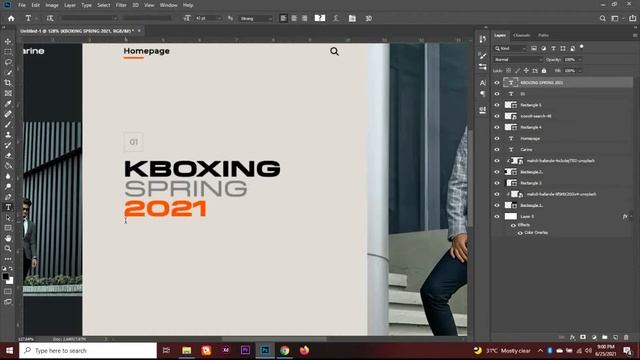Create a new group with the folder icon

604,337
